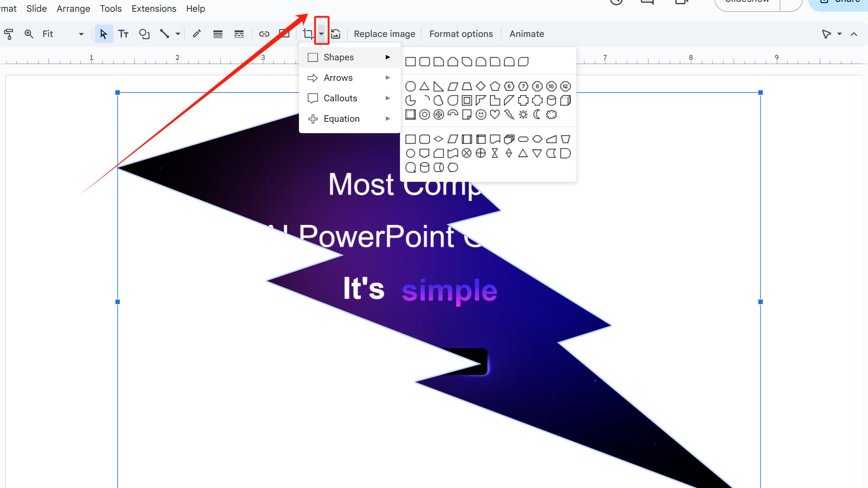Choose the octagon shape labeled 8
The image size is (868, 488).
pos(537,86)
